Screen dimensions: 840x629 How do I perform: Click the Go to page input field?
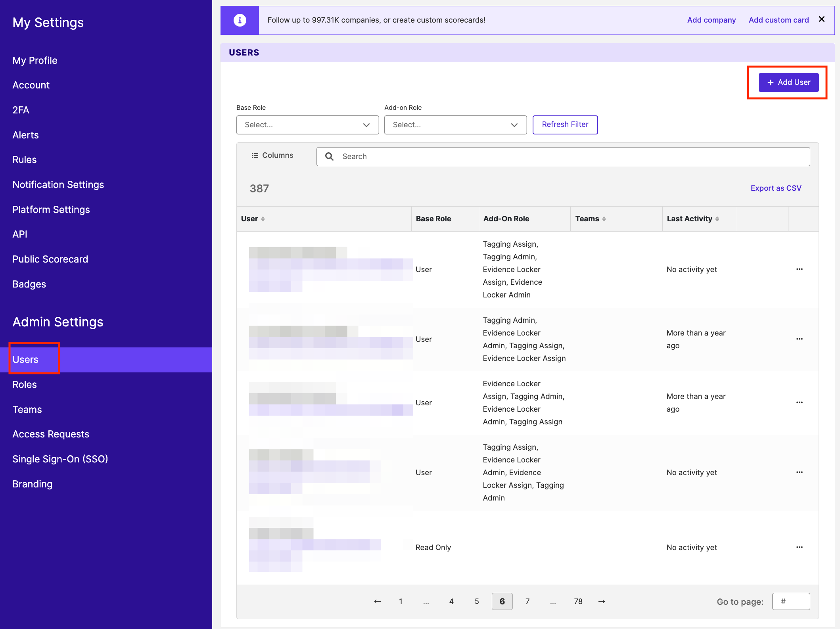[791, 601]
